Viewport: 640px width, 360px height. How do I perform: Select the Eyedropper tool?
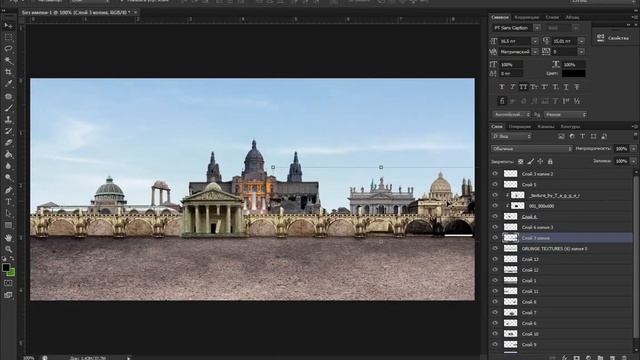pyautogui.click(x=8, y=84)
